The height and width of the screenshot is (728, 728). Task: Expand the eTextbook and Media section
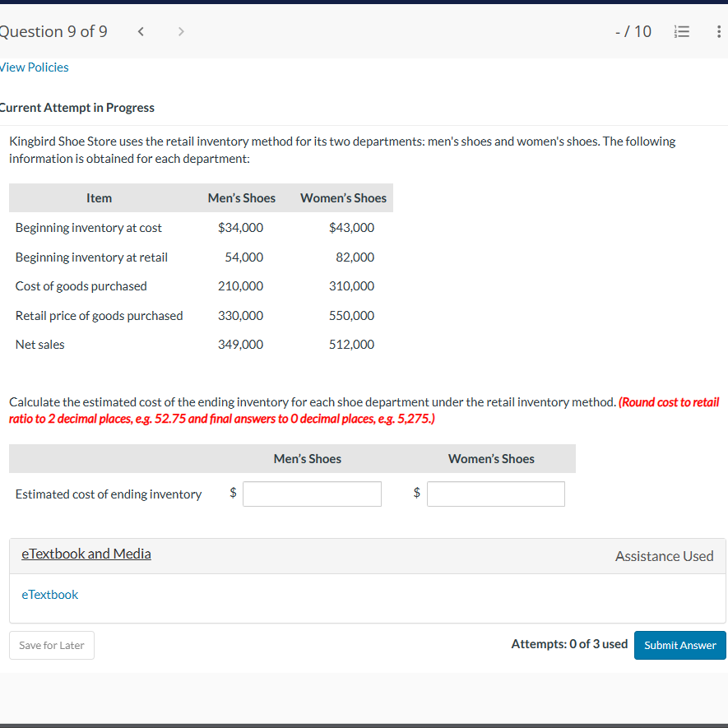click(86, 554)
